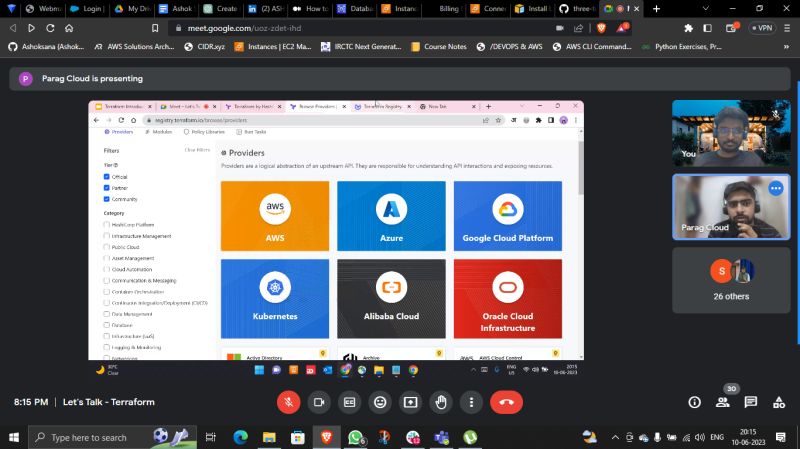The image size is (800, 449).
Task: Click the VPN button
Action: (762, 28)
